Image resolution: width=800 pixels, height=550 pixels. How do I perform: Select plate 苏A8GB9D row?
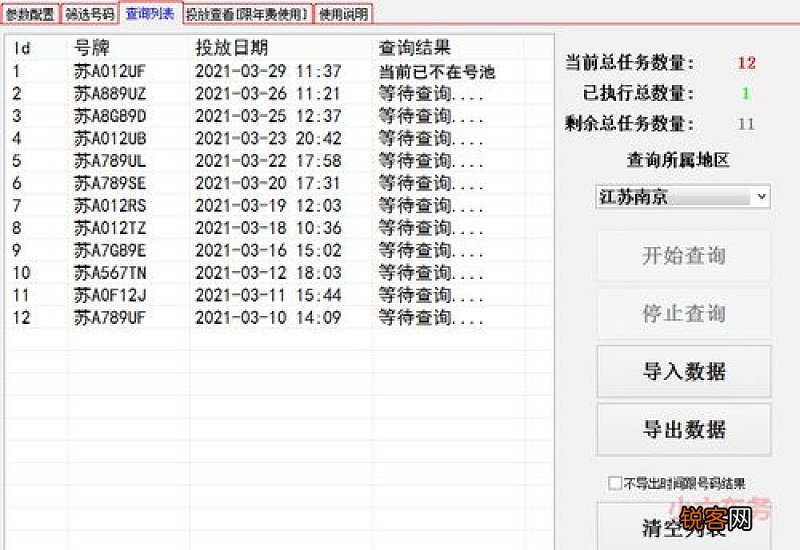(x=281, y=116)
